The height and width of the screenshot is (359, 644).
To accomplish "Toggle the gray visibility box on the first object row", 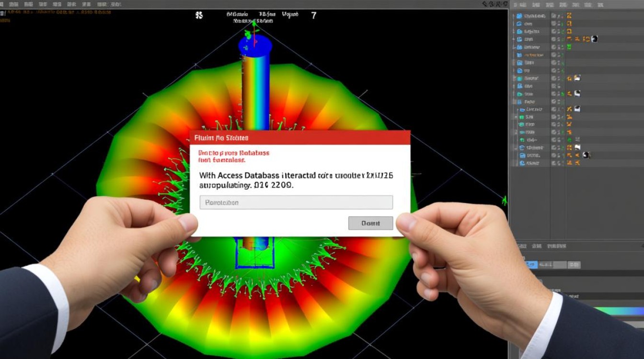I will 553,16.
